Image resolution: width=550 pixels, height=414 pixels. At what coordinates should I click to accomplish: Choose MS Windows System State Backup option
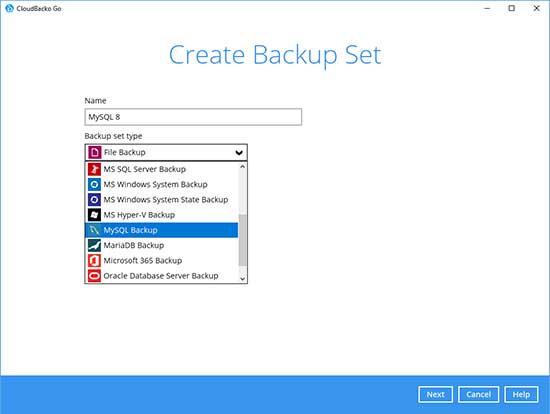162,200
